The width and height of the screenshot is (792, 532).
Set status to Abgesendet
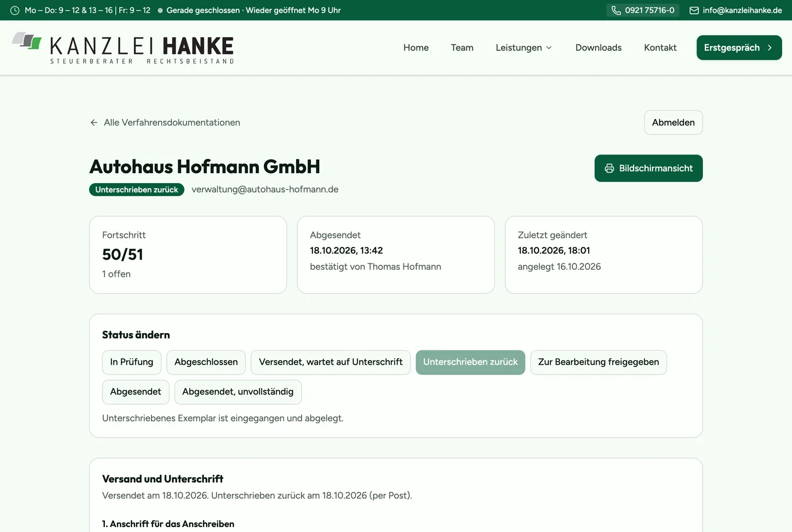[136, 392]
